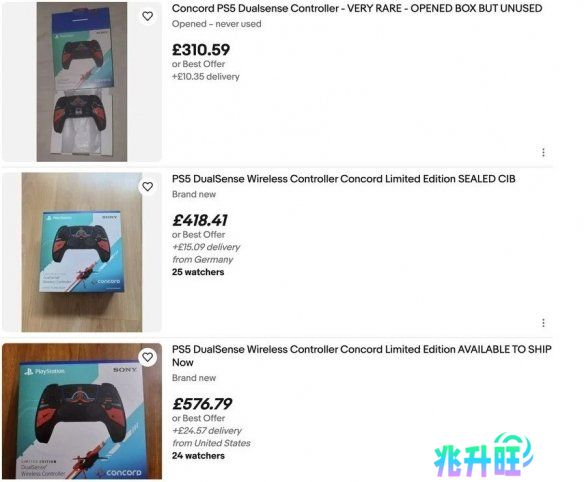584x482 pixels.
Task: Open the Concord PS5 Dualsense VERY RARE title
Action: coord(357,8)
